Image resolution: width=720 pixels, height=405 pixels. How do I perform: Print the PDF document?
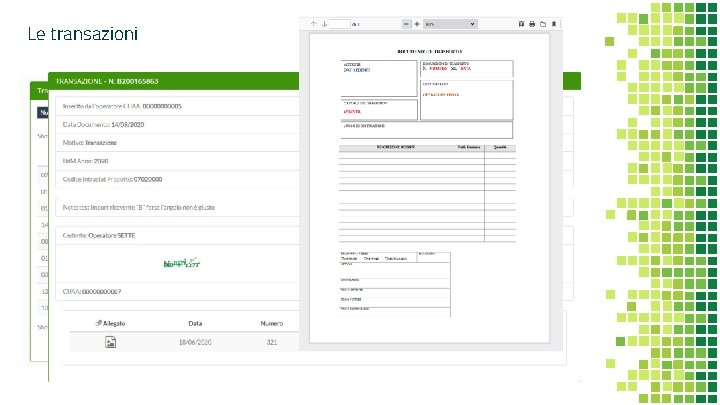click(x=532, y=24)
